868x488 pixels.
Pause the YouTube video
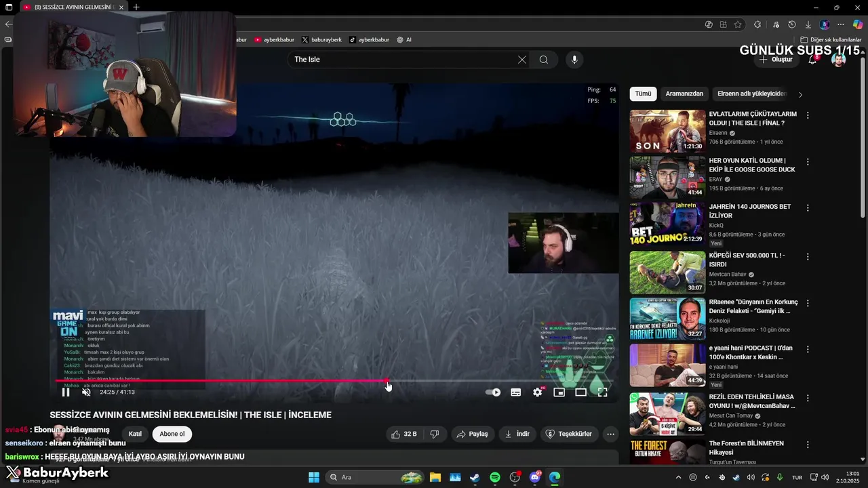pos(66,392)
